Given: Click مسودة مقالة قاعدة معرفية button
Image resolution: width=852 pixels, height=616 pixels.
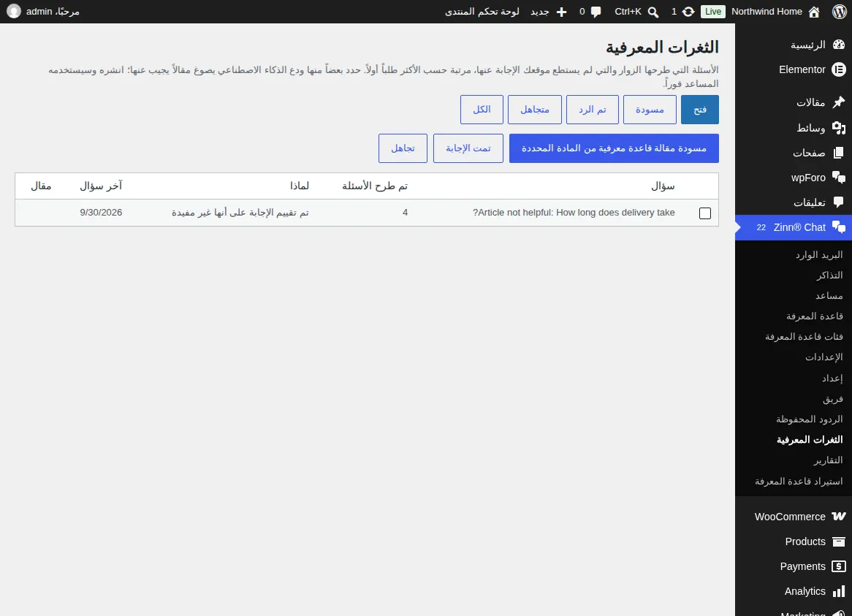Looking at the screenshot, I should coord(614,148).
